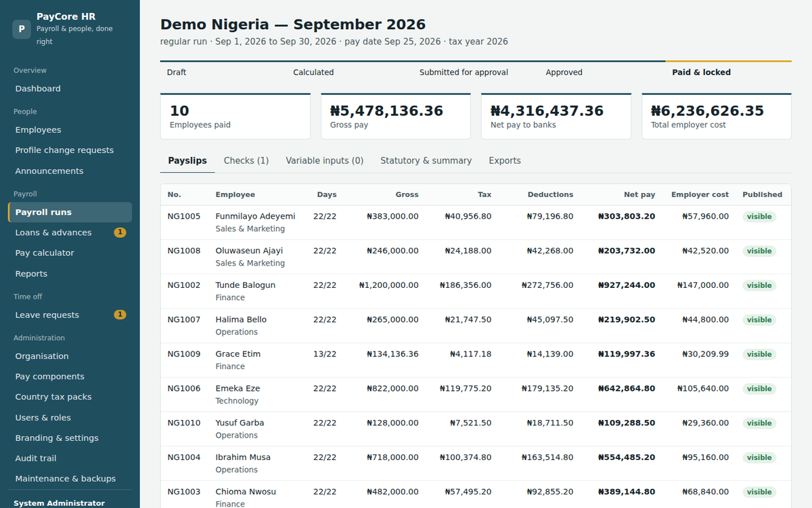Switch to the Checks (1) tab
This screenshot has width=812, height=508.
pyautogui.click(x=246, y=161)
